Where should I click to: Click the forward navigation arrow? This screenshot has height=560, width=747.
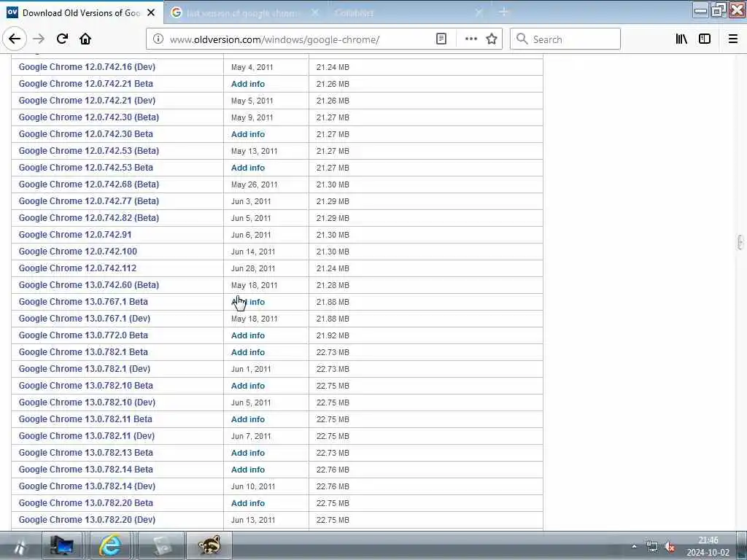(x=39, y=39)
